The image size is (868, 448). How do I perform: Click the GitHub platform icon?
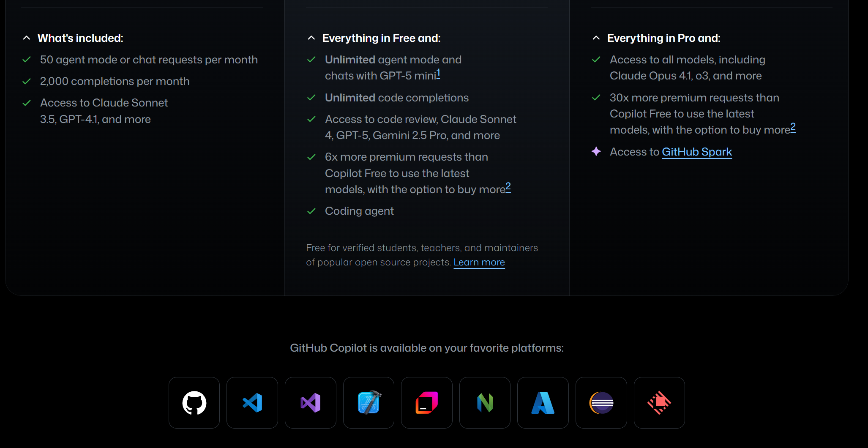coord(194,403)
